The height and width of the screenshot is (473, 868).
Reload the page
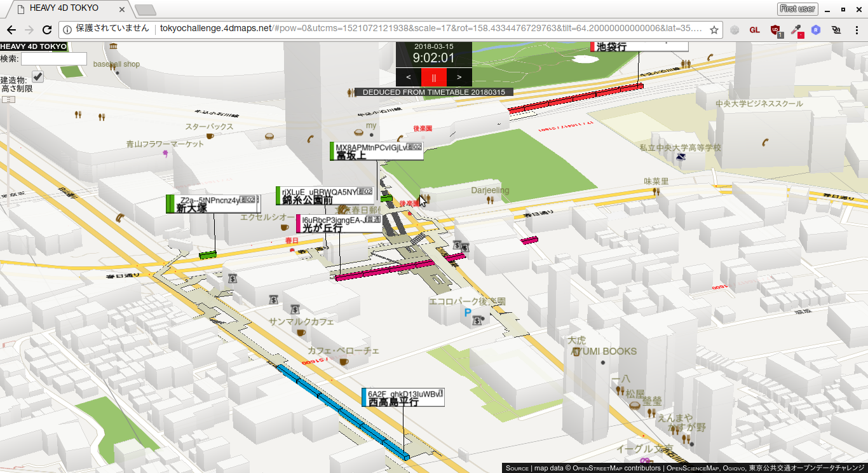(46, 30)
